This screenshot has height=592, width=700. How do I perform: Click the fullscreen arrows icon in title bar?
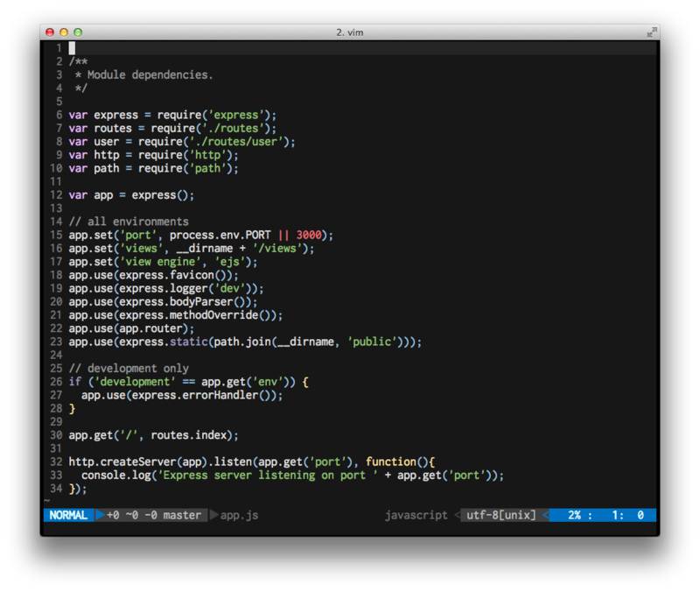(x=651, y=32)
